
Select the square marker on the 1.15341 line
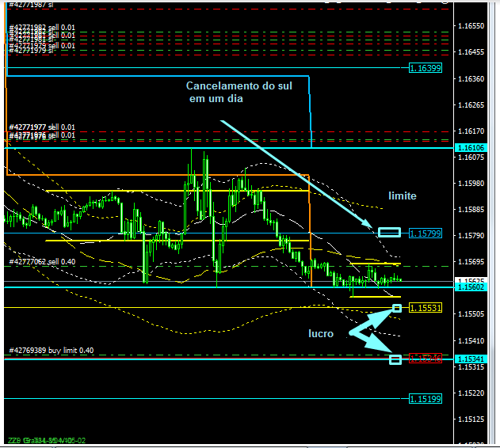coord(395,360)
